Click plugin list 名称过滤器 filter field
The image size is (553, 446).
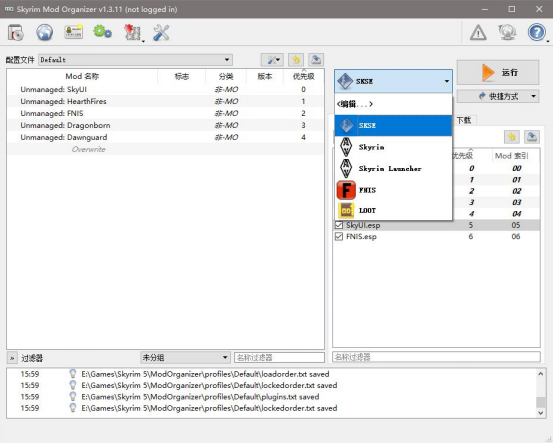click(x=436, y=357)
